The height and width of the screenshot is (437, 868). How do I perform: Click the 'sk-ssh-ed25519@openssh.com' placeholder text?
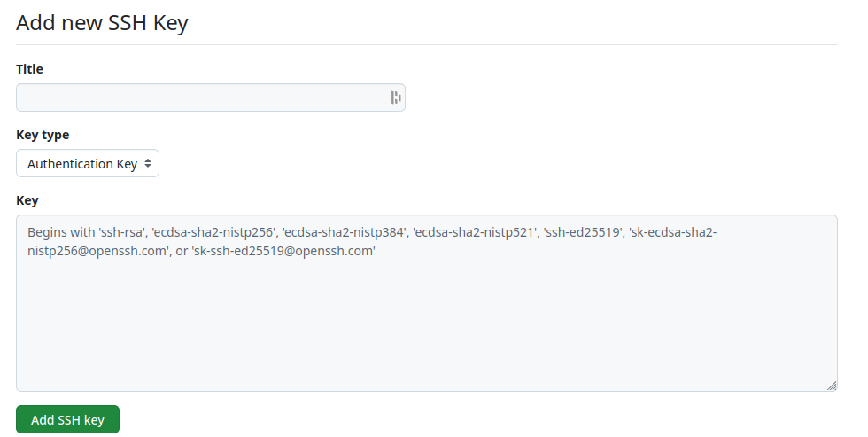click(x=283, y=251)
